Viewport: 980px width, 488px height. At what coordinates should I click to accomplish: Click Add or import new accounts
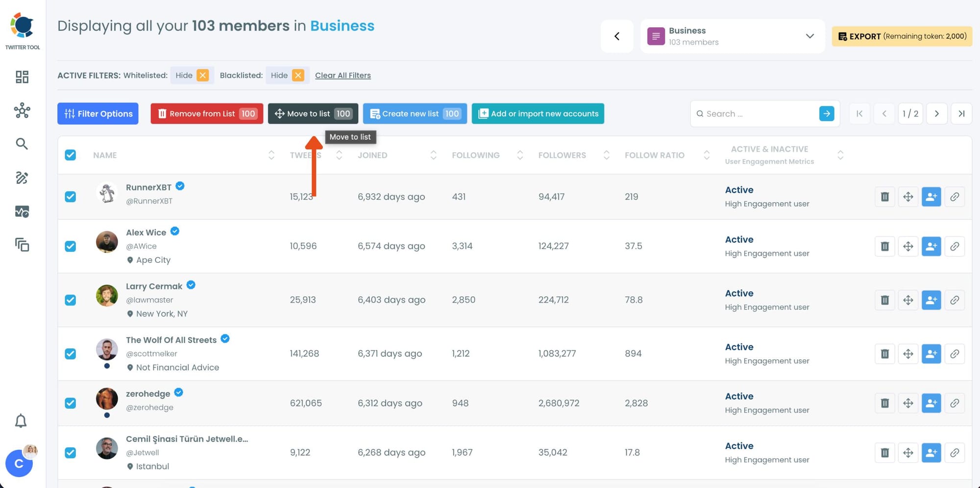[538, 114]
